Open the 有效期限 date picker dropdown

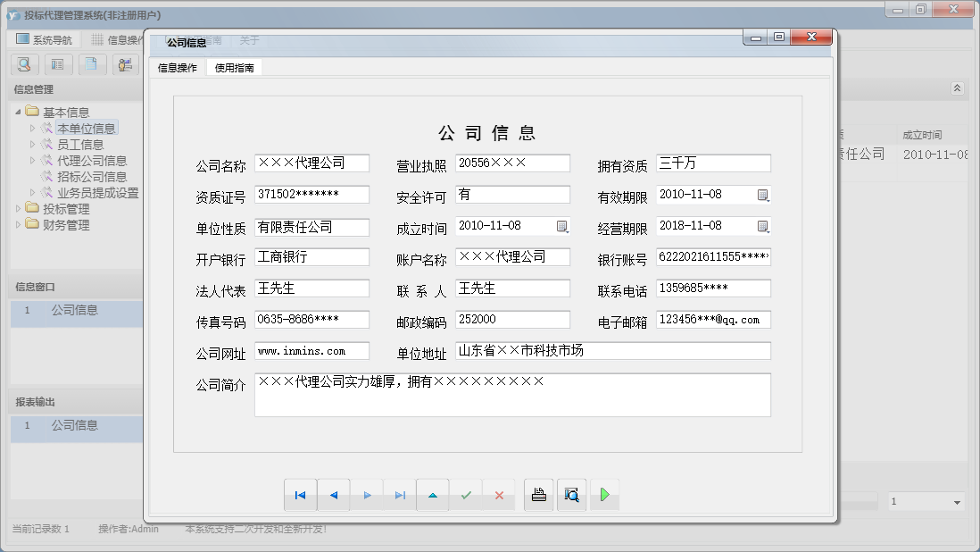762,195
